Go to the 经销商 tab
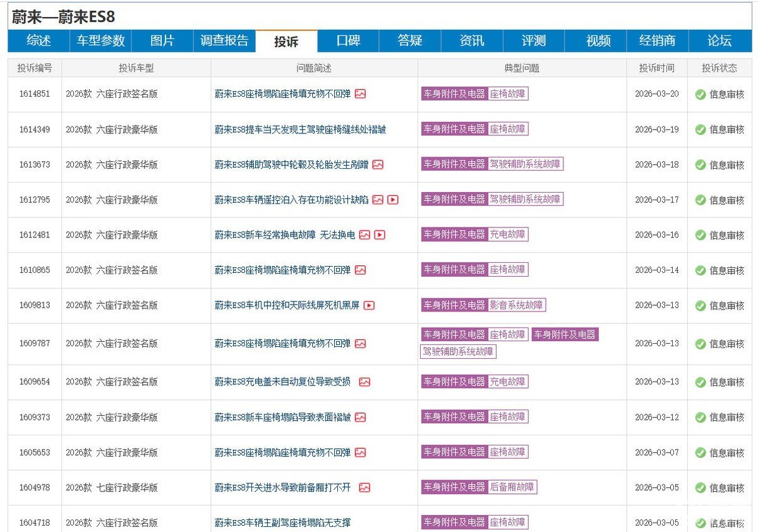758x532 pixels. 657,41
